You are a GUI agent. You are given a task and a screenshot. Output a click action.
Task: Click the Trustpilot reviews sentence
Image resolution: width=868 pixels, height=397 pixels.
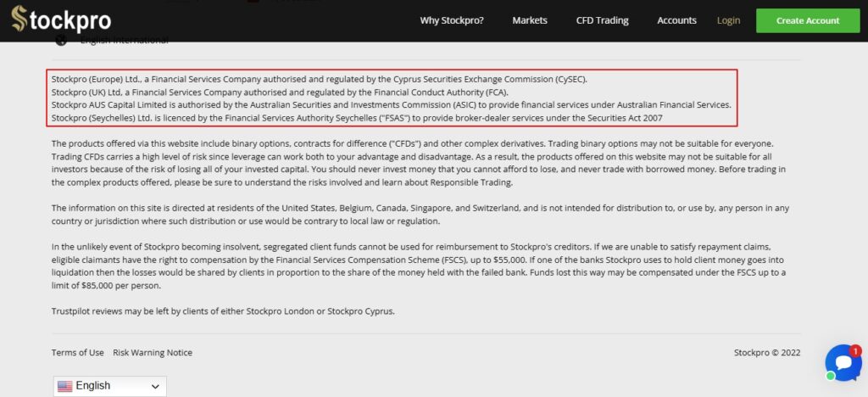pyautogui.click(x=223, y=310)
